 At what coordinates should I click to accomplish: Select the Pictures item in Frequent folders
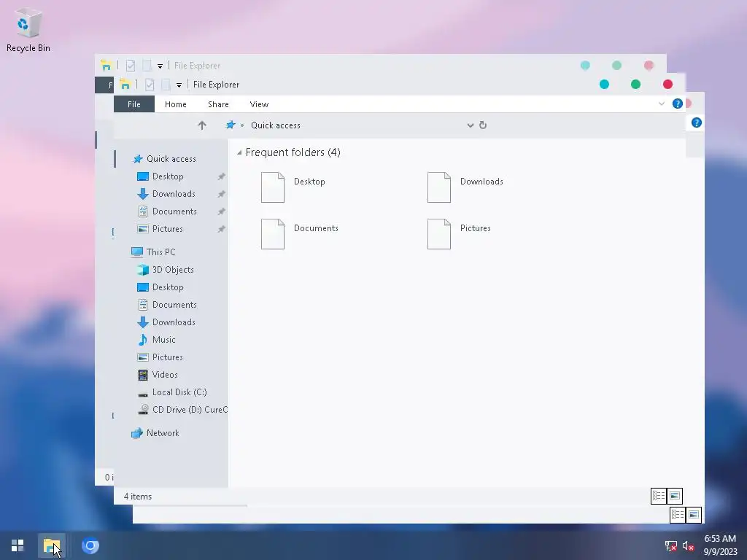pyautogui.click(x=459, y=234)
